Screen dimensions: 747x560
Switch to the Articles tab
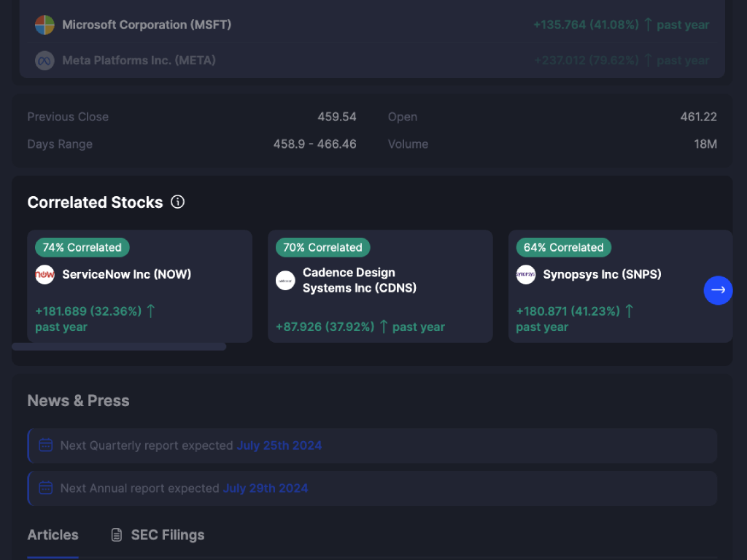point(53,534)
